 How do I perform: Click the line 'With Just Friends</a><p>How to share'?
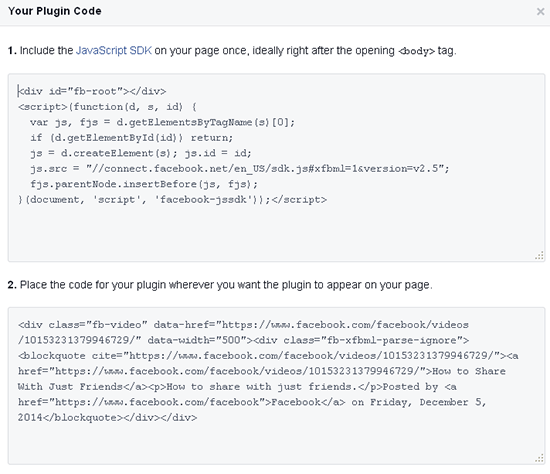(x=237, y=387)
